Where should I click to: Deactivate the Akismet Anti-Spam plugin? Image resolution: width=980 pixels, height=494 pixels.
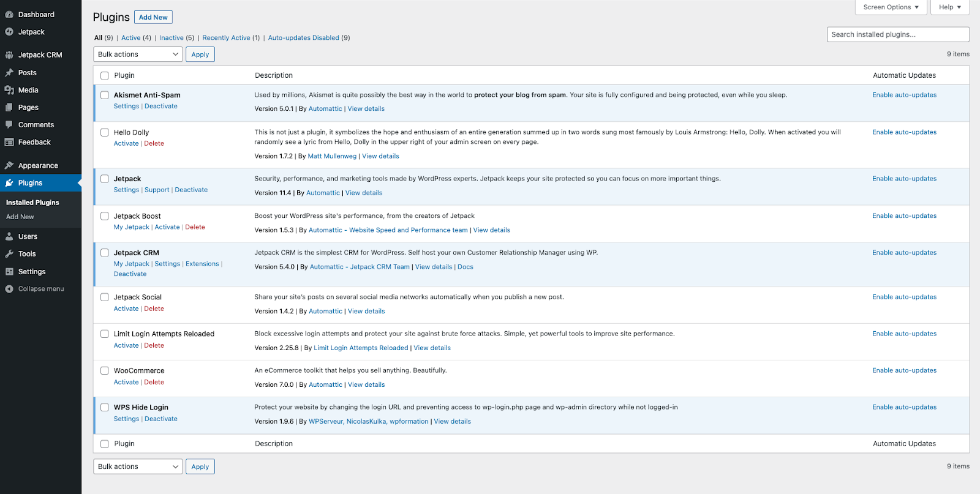tap(161, 107)
